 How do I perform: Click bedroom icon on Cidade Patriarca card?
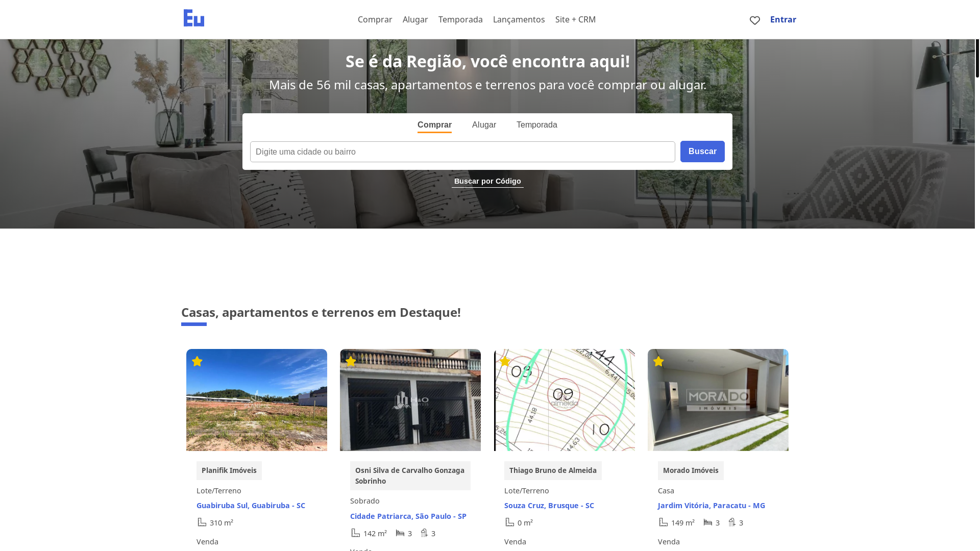click(x=400, y=533)
